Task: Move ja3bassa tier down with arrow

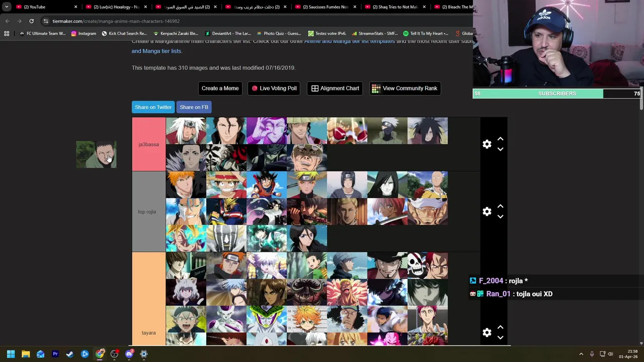Action: coord(500,149)
